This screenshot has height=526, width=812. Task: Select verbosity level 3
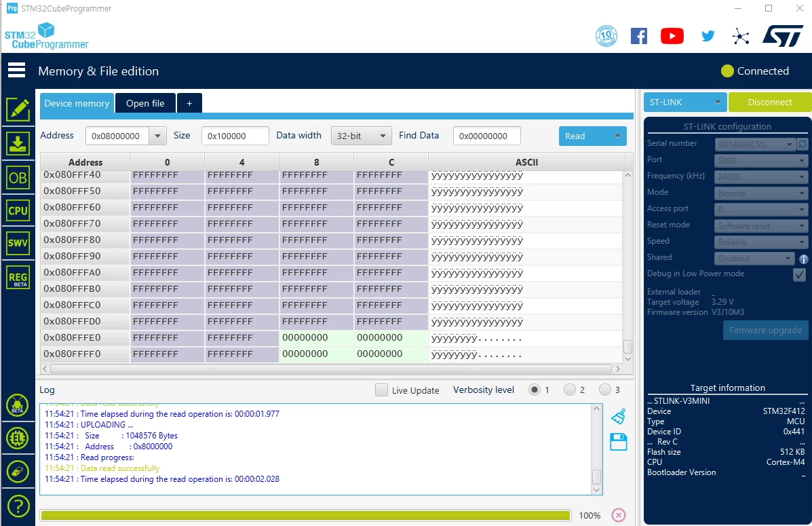click(605, 390)
